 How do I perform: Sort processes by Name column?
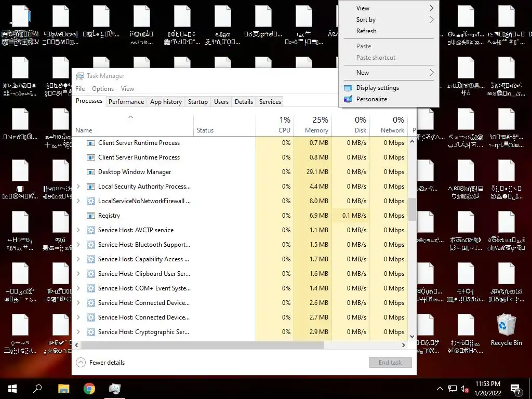tap(132, 126)
